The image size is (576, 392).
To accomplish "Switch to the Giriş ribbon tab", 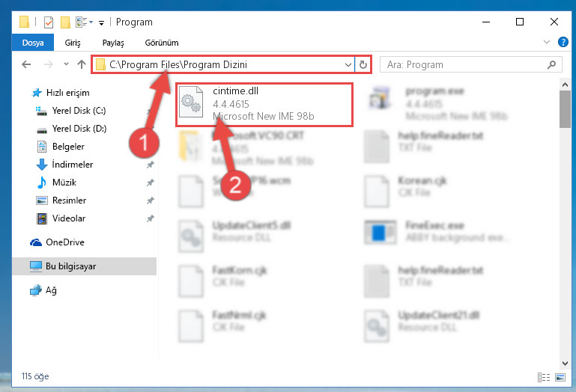I will coord(73,43).
